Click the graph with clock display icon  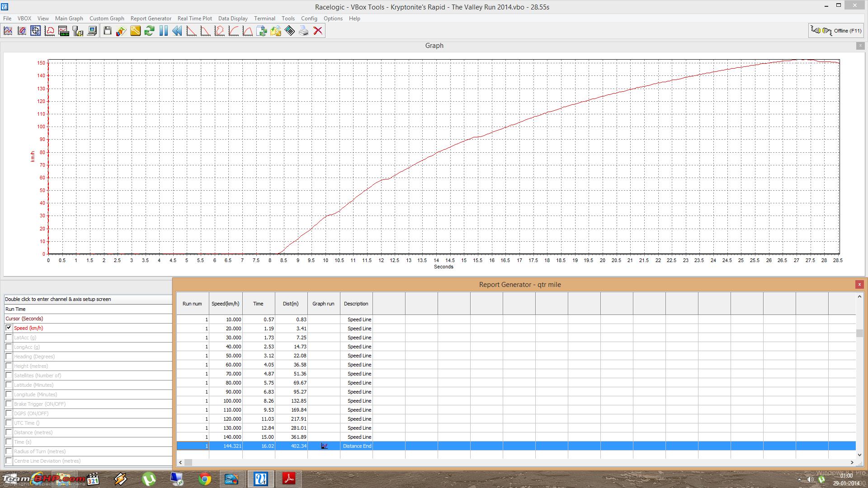[x=64, y=31]
